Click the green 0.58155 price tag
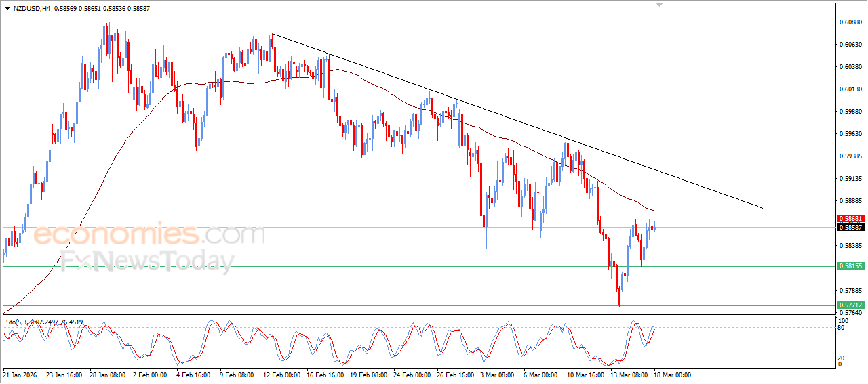This screenshot has width=868, height=384. [850, 266]
